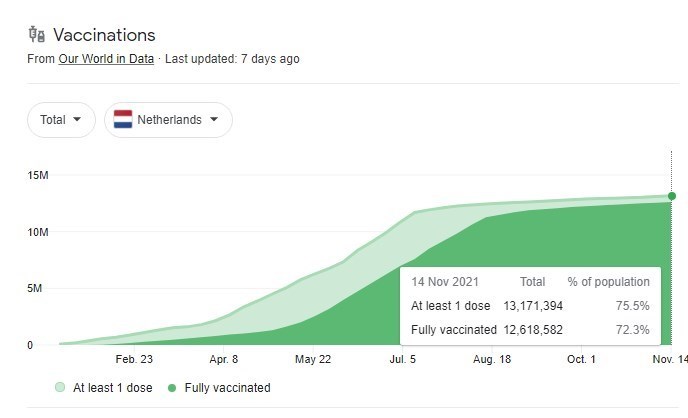
Task: Click the Vaccinations heading
Action: (104, 36)
